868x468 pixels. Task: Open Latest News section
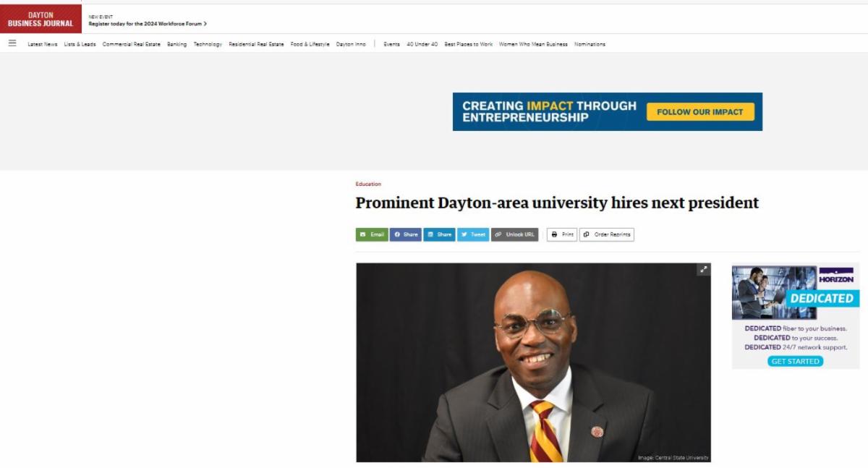click(43, 44)
